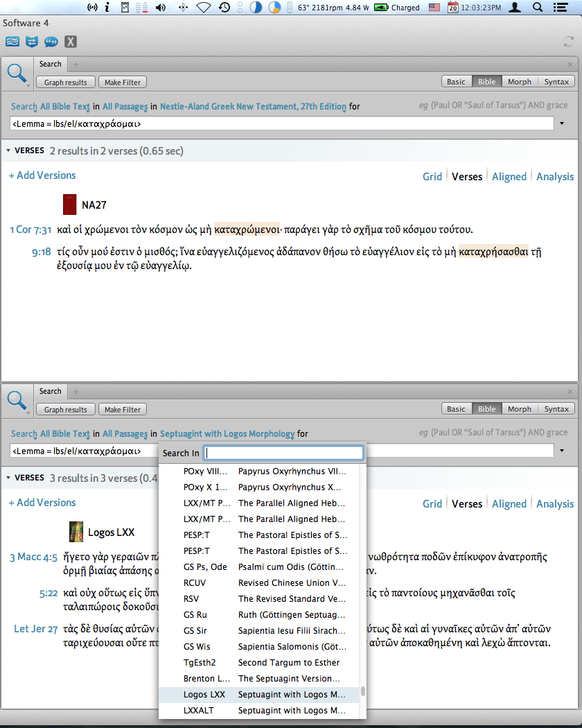Open Notification Center list icon
This screenshot has height=728, width=582.
tap(561, 8)
